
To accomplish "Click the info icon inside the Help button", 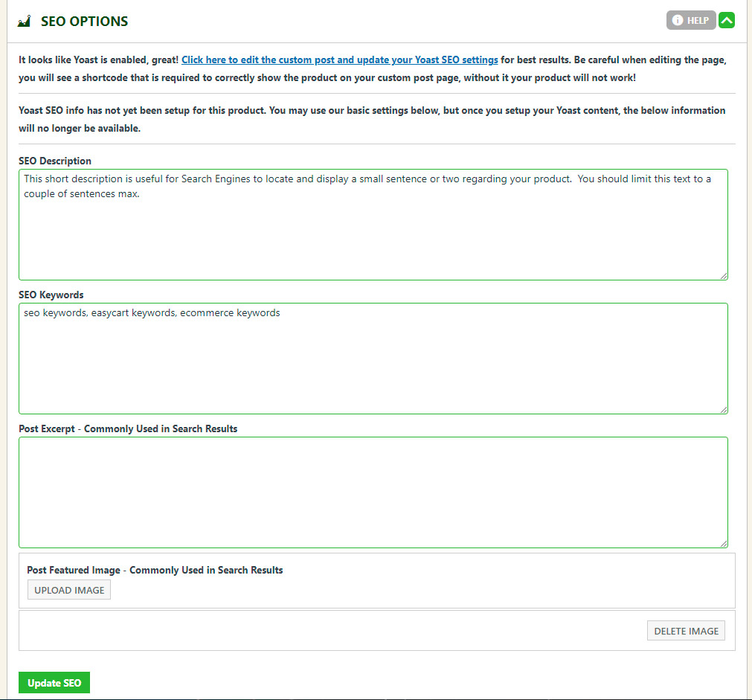I will (x=677, y=21).
